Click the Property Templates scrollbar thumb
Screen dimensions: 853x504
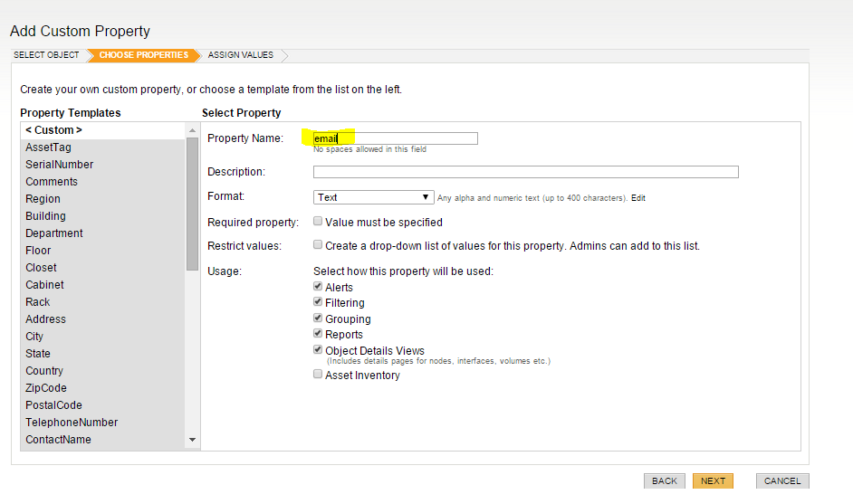coord(192,204)
